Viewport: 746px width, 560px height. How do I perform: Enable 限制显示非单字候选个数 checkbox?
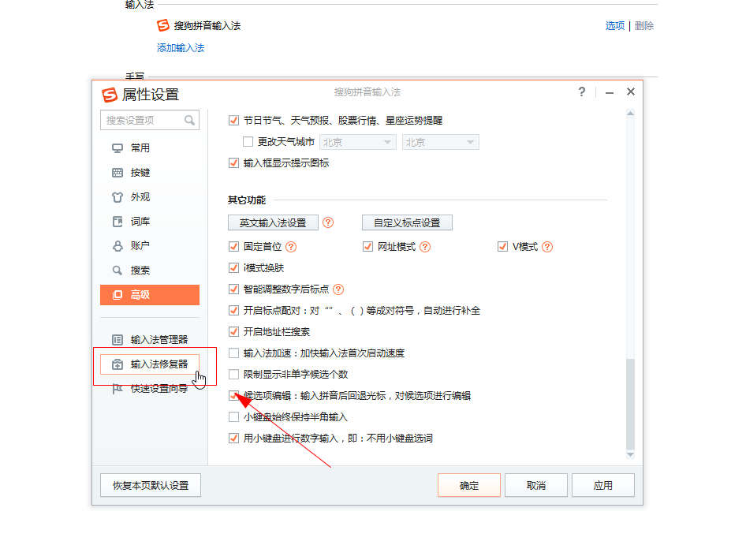(233, 375)
